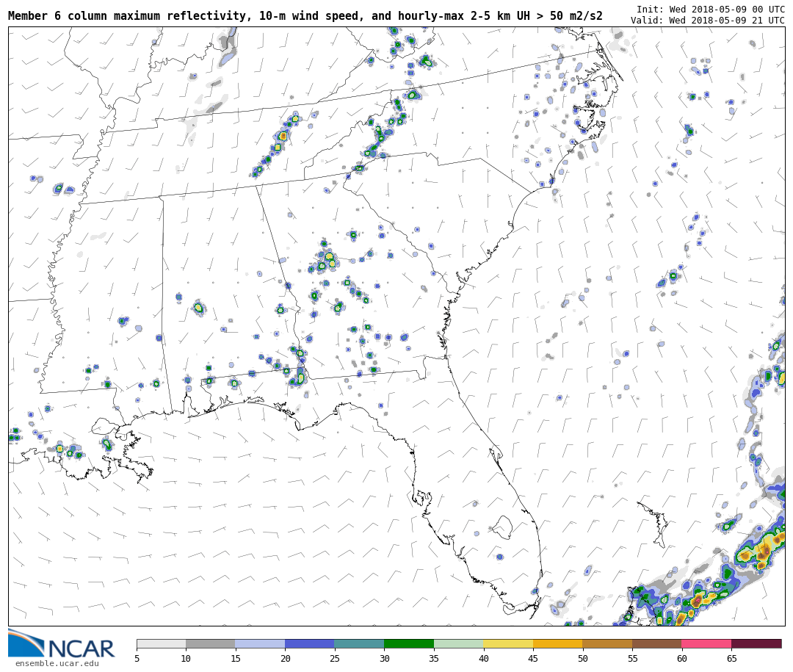Select the teal 25-30 colorbar swatch
793x672 pixels.
point(359,644)
